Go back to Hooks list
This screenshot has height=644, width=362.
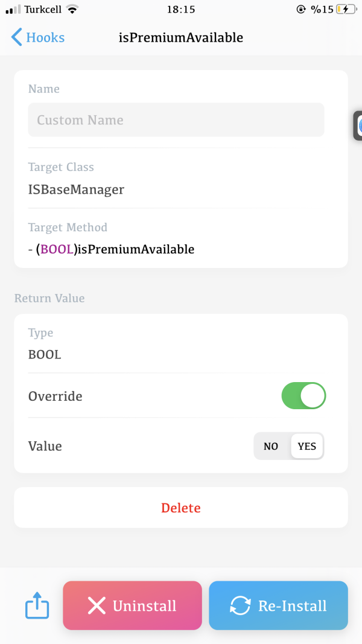pos(45,37)
